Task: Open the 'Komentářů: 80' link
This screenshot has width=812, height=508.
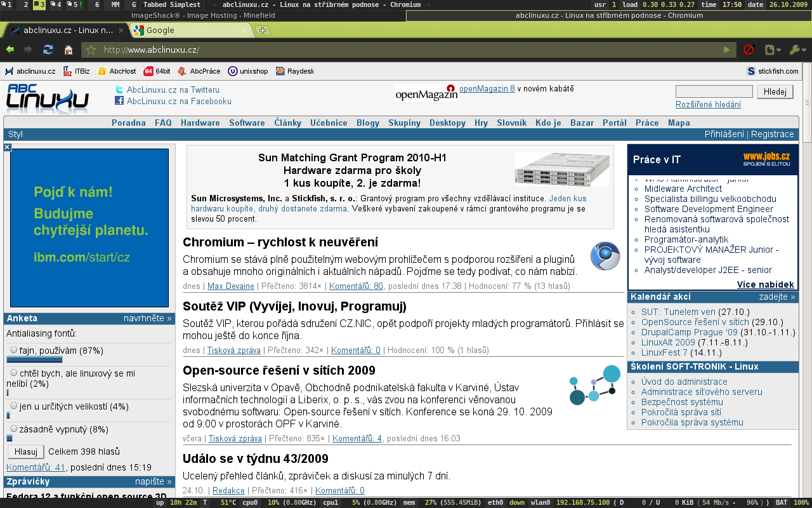Action: coord(356,286)
